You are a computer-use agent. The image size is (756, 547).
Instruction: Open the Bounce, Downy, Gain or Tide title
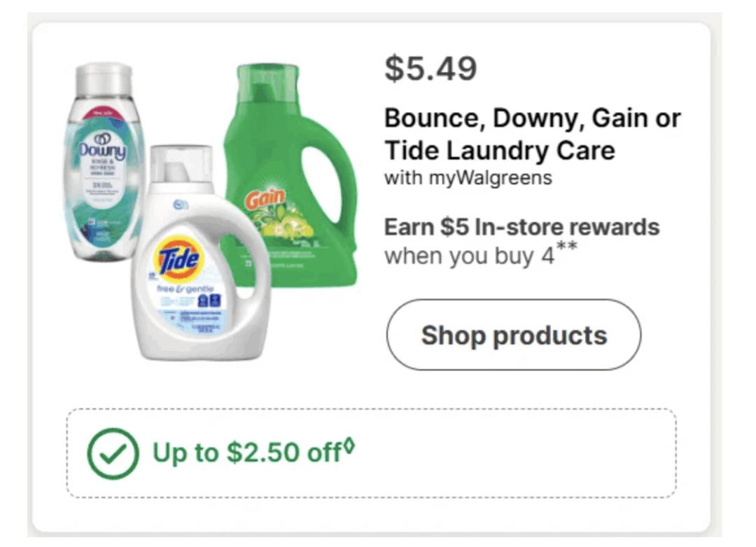(x=532, y=134)
